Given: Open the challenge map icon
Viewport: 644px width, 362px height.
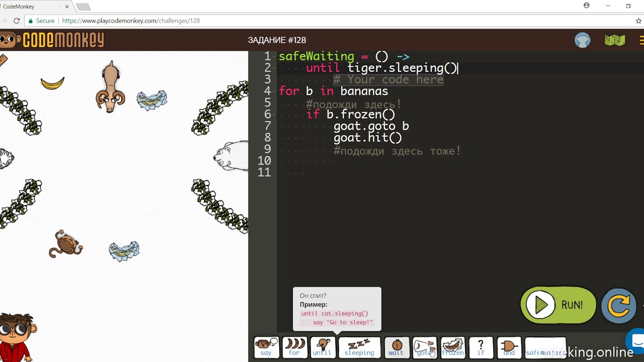Looking at the screenshot, I should pos(615,40).
